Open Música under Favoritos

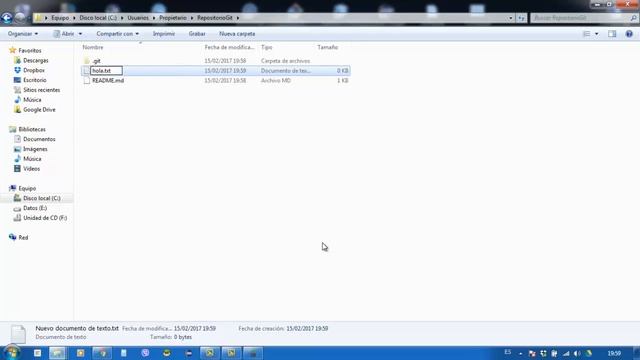[x=32, y=100]
